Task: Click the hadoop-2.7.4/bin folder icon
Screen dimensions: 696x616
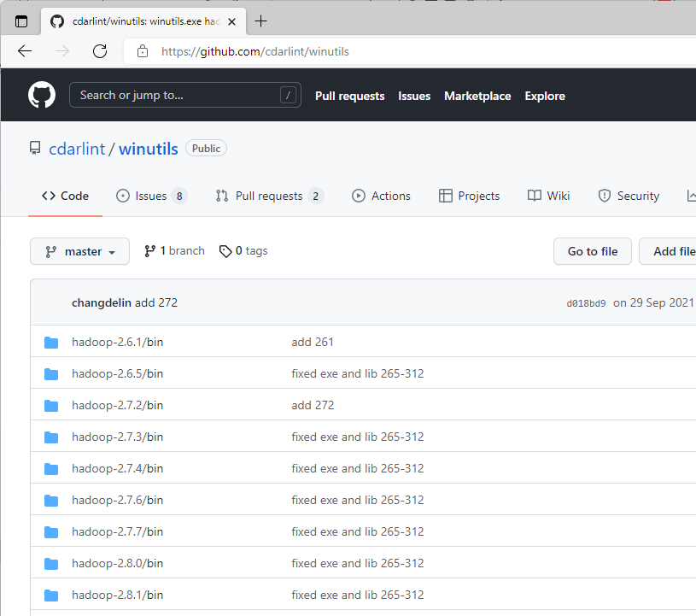Action: (51, 468)
